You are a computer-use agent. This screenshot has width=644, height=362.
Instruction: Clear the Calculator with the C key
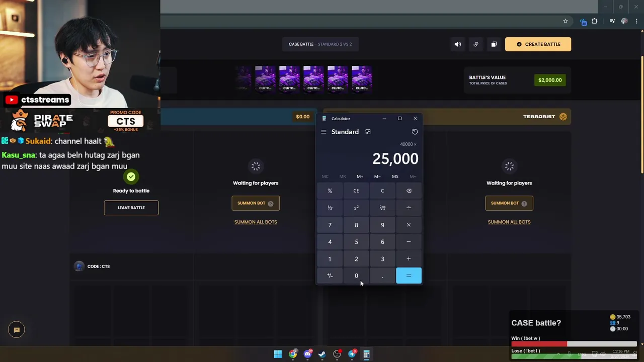pyautogui.click(x=382, y=191)
